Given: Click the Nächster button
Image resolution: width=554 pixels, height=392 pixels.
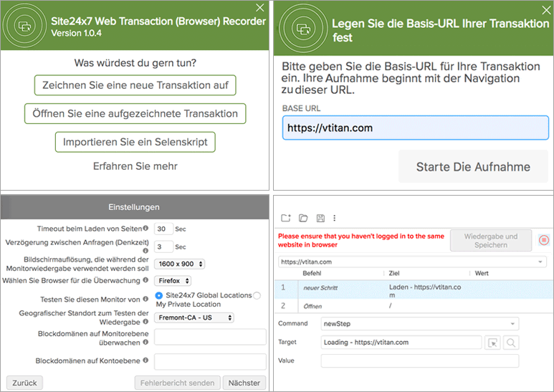Looking at the screenshot, I should pos(244,383).
